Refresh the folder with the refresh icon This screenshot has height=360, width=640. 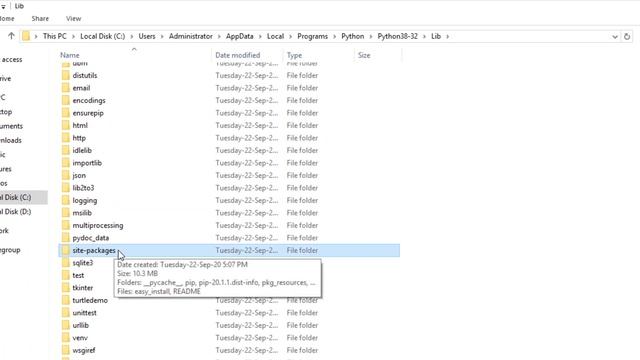[627, 37]
